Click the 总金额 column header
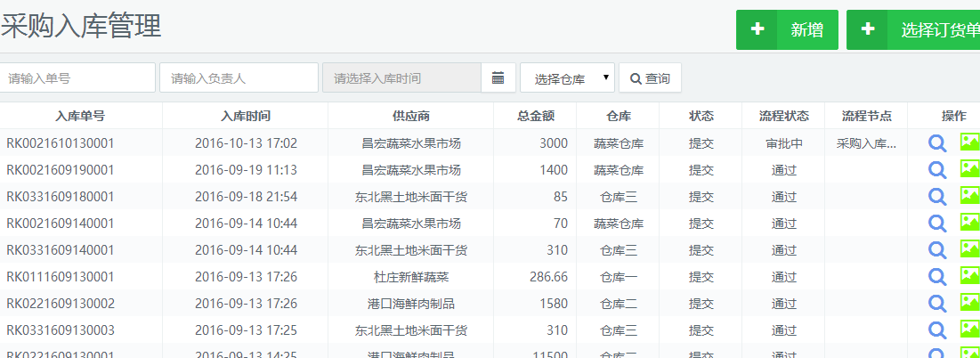The width and height of the screenshot is (980, 358). [x=535, y=116]
